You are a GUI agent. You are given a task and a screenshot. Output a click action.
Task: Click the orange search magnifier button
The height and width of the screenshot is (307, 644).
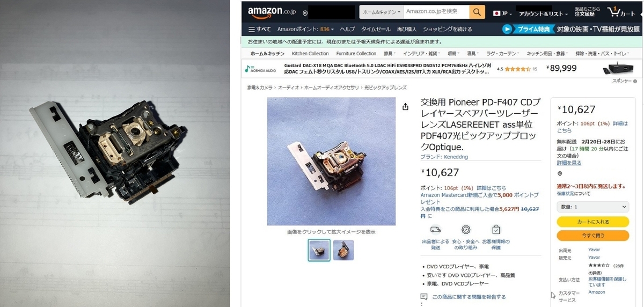(477, 12)
